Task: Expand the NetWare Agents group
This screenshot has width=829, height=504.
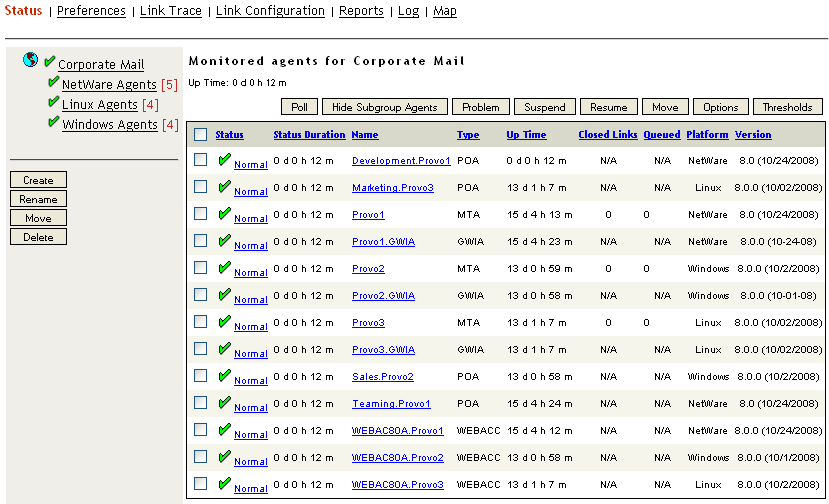Action: tap(109, 85)
